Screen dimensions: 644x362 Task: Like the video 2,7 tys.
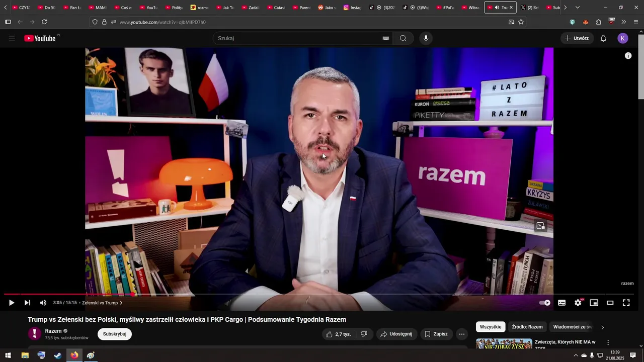pos(338,334)
